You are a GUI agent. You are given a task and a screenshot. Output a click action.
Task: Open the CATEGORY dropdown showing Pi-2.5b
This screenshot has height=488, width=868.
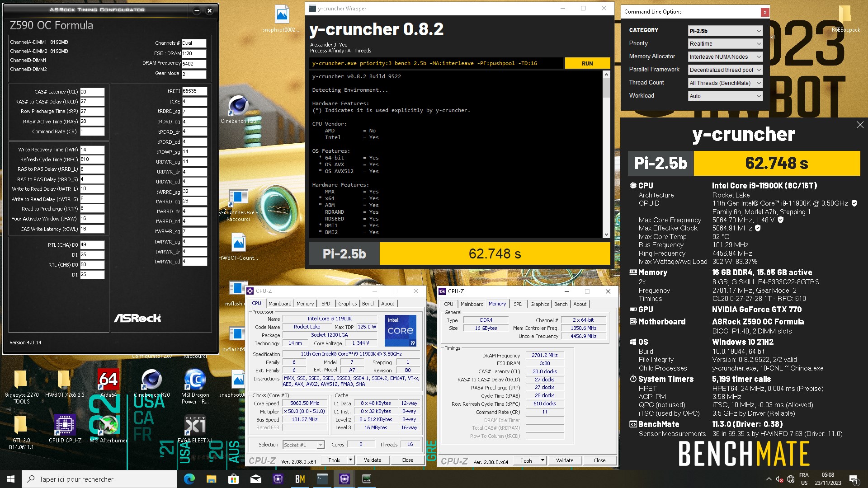(x=725, y=31)
